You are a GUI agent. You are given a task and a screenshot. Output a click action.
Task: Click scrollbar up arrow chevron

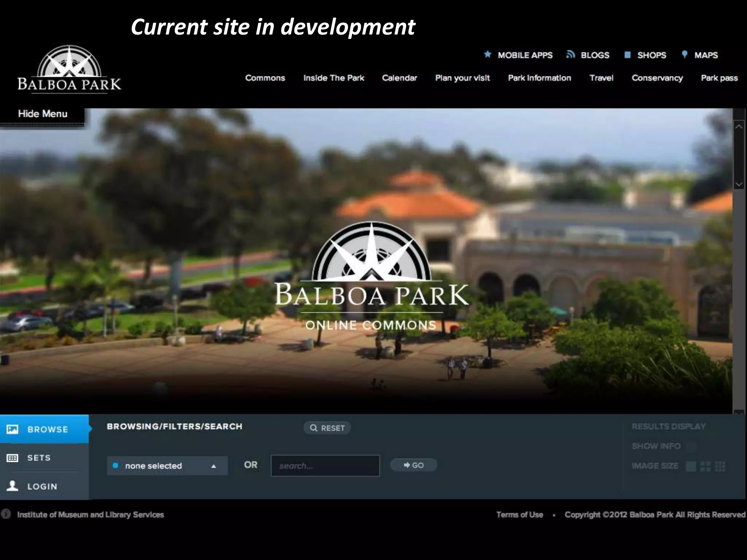(739, 127)
